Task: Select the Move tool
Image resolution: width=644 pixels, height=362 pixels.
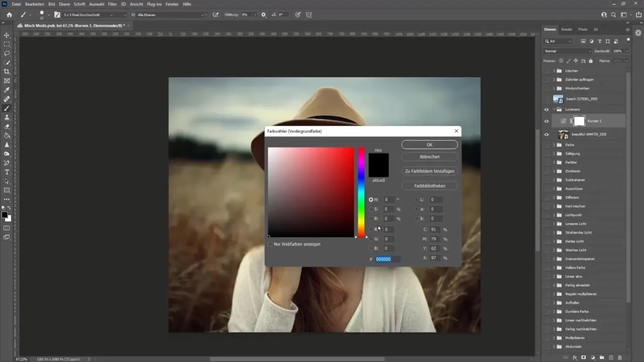Action: pos(6,35)
